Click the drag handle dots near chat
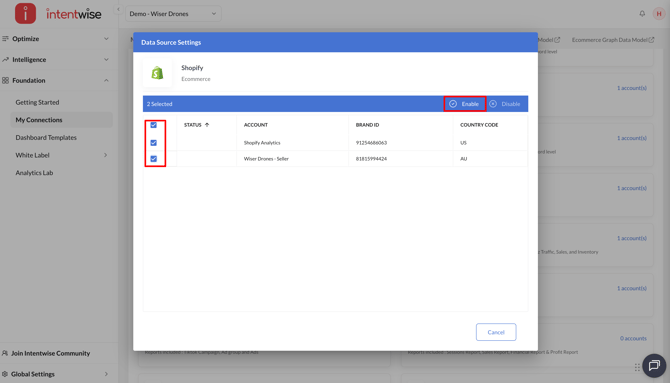670x383 pixels. [637, 367]
